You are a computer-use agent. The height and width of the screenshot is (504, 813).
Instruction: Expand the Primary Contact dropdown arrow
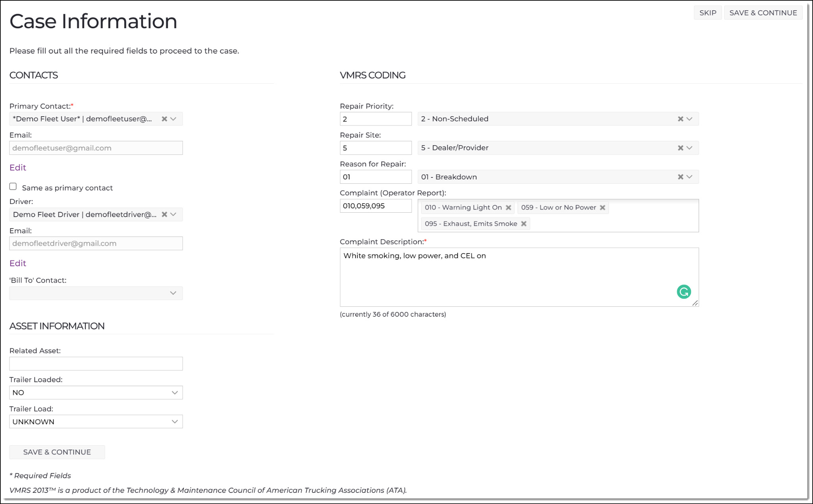(x=173, y=119)
